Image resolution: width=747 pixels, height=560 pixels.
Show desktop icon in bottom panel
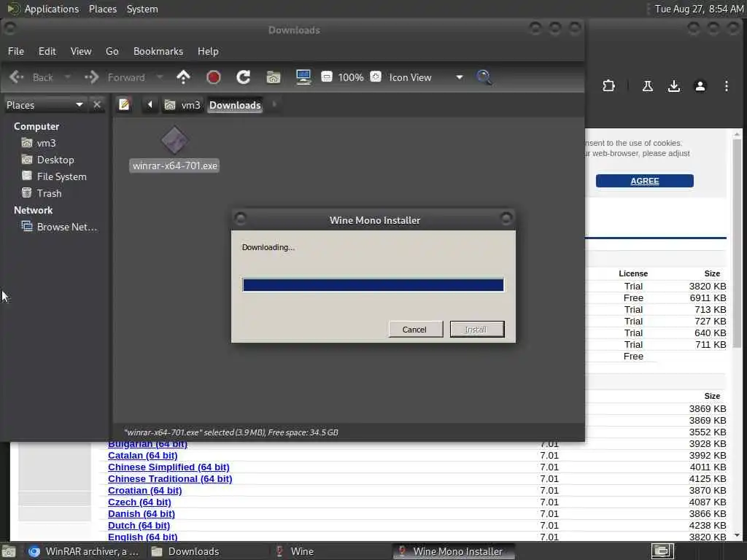(9, 551)
